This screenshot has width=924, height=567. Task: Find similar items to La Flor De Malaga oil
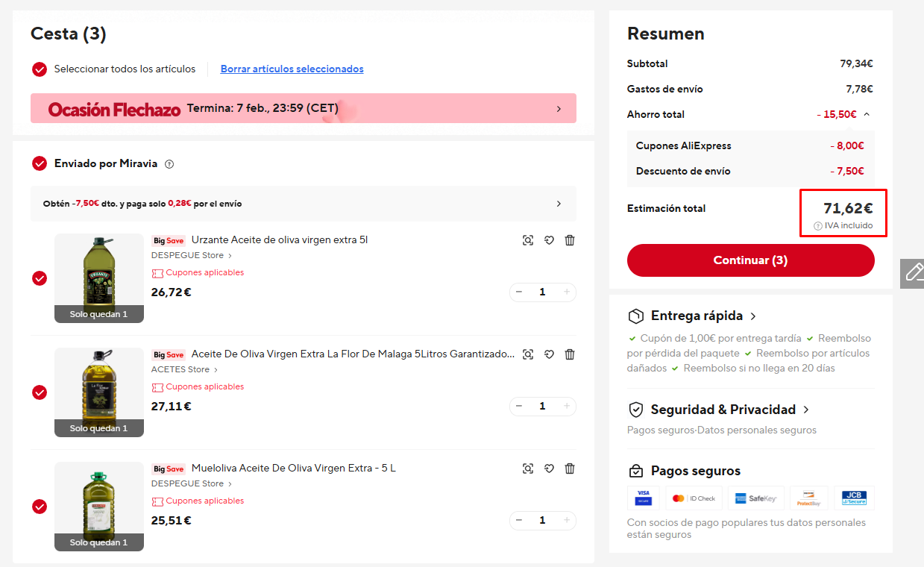(528, 354)
